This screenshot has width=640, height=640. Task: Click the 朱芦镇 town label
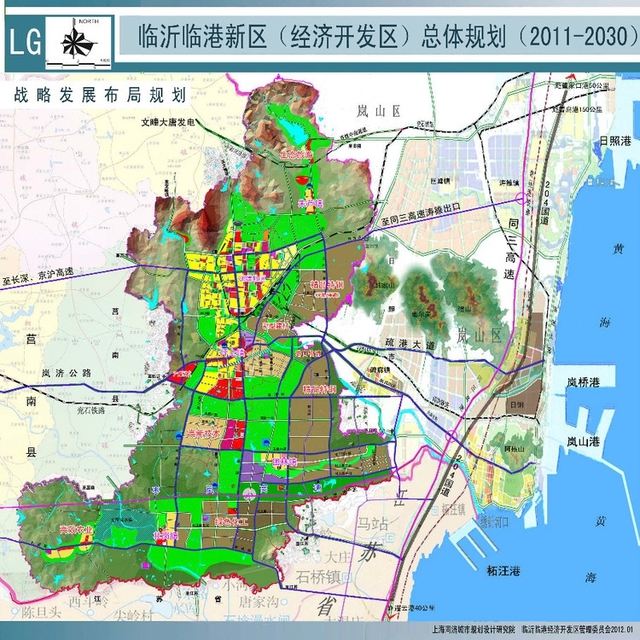pyautogui.click(x=310, y=203)
